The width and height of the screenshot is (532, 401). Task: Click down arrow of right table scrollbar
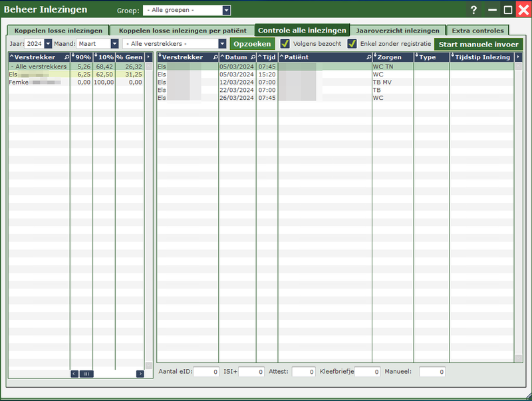pos(518,358)
